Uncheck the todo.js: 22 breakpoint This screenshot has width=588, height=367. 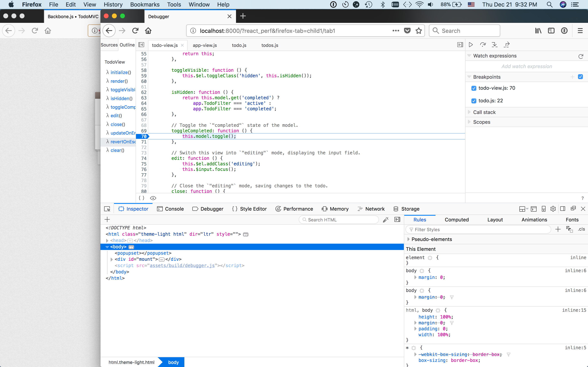(474, 101)
